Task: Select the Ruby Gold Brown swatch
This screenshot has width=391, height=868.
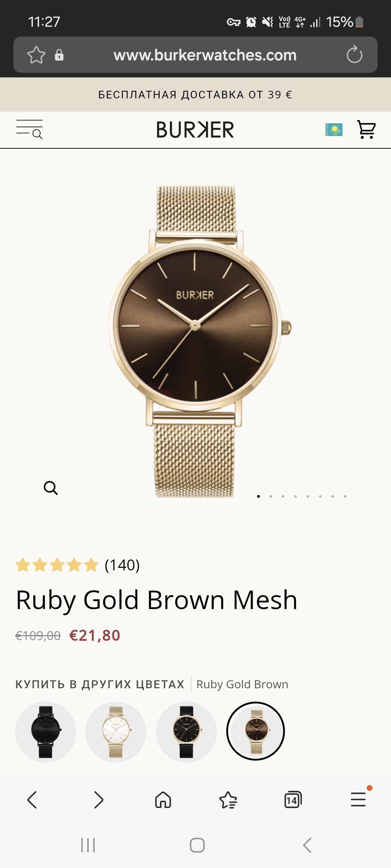Action: point(256,731)
